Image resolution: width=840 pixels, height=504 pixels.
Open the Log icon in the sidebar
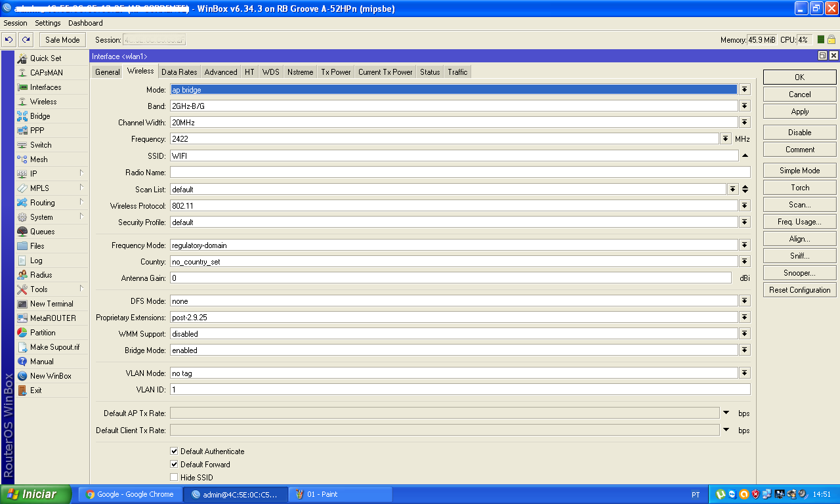point(23,261)
